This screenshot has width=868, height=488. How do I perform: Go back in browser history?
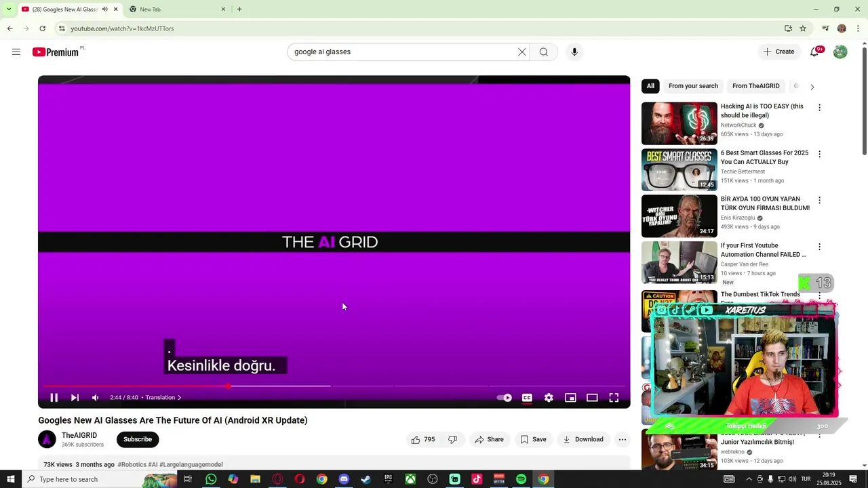pos(9,28)
